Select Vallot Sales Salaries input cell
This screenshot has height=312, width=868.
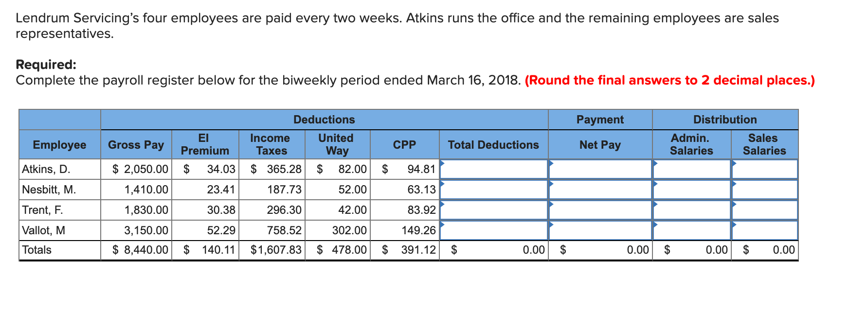coord(765,230)
